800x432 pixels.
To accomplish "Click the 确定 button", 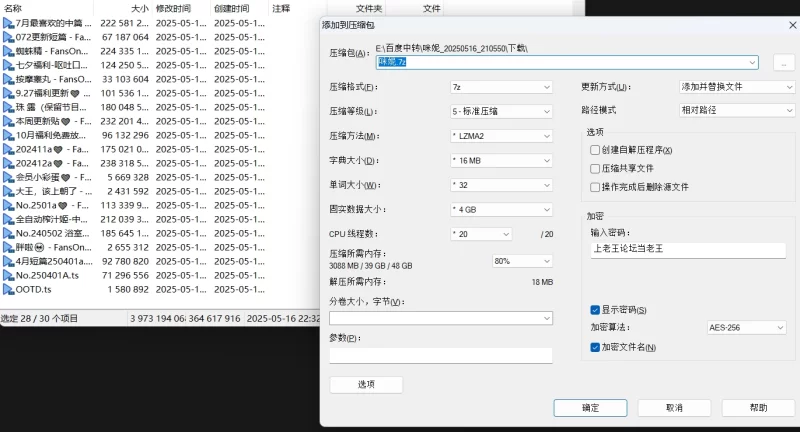I will tap(590, 408).
